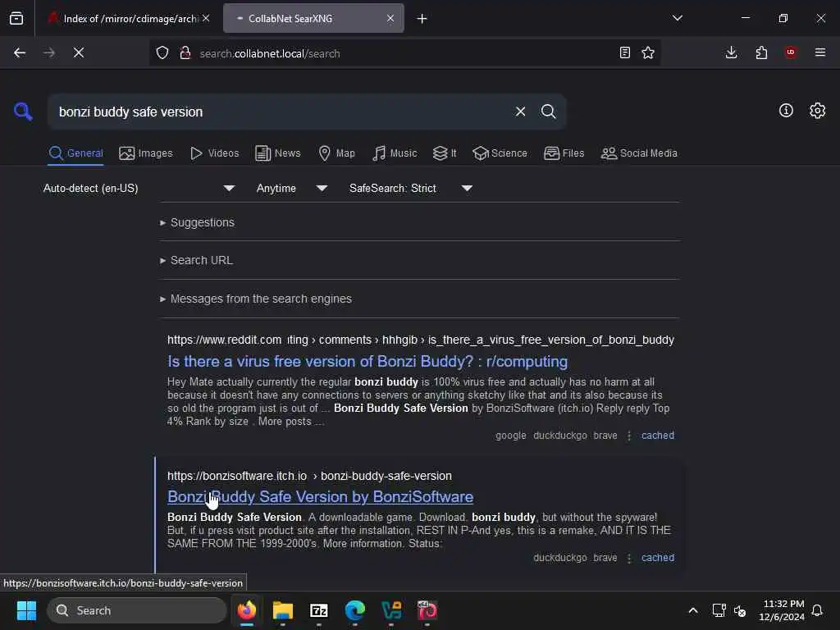
Task: Click into the search query input field
Action: pos(279,112)
